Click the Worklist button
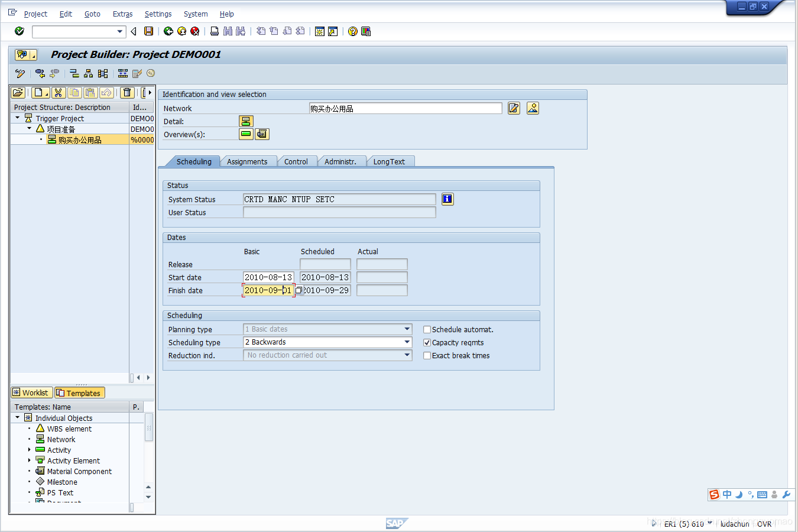Screen dimensions: 798x532 [x=32, y=392]
